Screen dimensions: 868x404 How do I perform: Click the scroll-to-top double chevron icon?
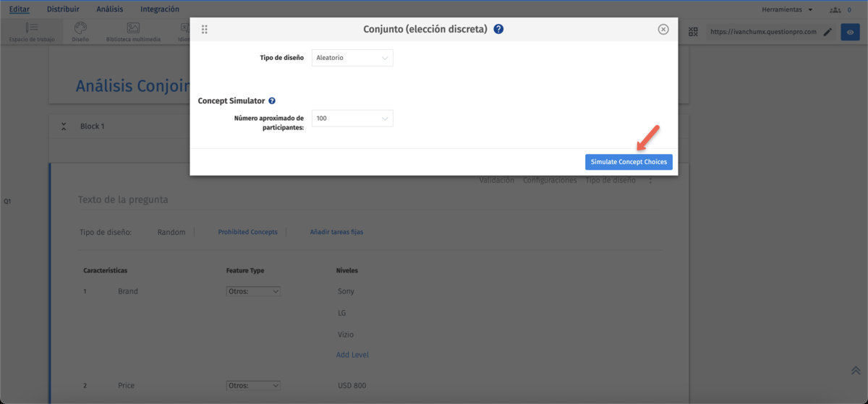click(x=855, y=370)
